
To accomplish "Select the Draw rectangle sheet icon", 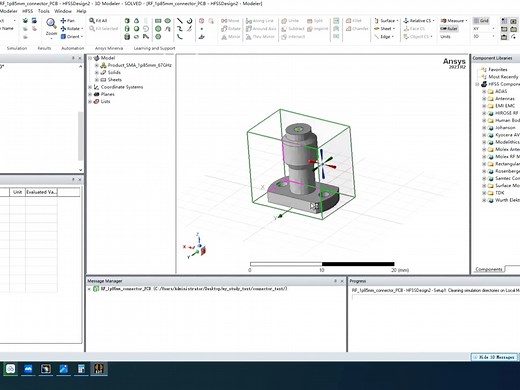I will click(x=158, y=21).
